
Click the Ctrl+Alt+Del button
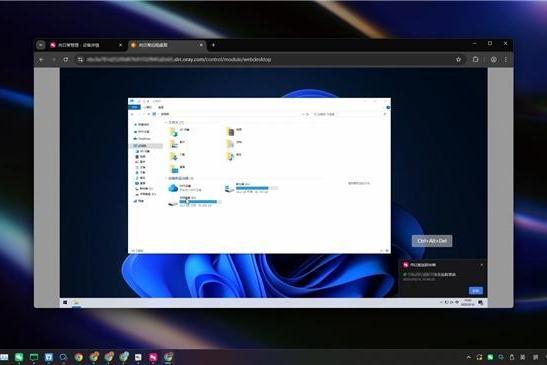432,241
